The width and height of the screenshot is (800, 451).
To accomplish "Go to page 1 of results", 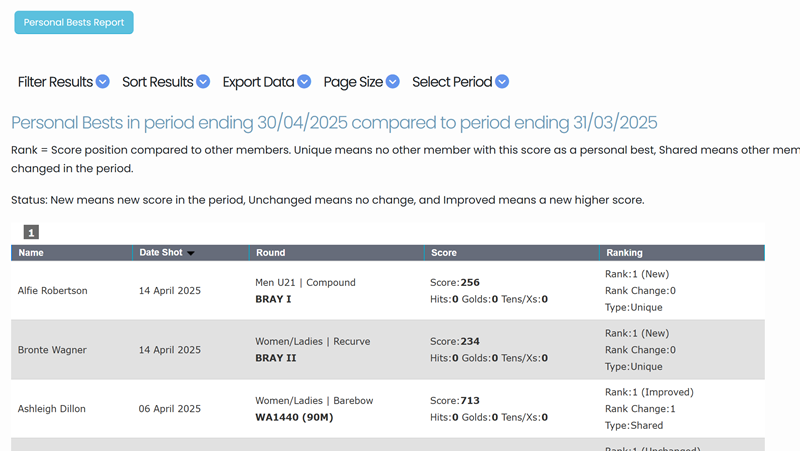I will (x=31, y=233).
